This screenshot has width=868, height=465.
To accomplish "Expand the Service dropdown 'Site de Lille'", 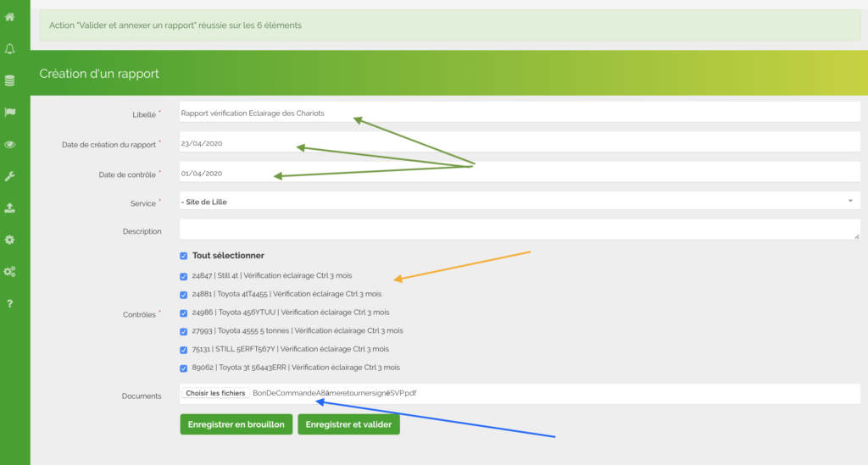I will pyautogui.click(x=519, y=202).
